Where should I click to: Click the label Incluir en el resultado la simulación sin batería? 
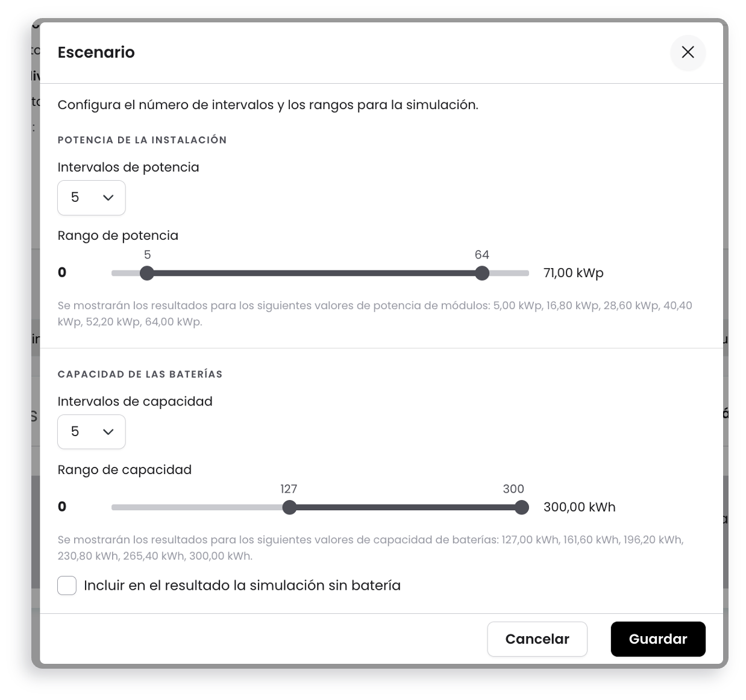242,586
